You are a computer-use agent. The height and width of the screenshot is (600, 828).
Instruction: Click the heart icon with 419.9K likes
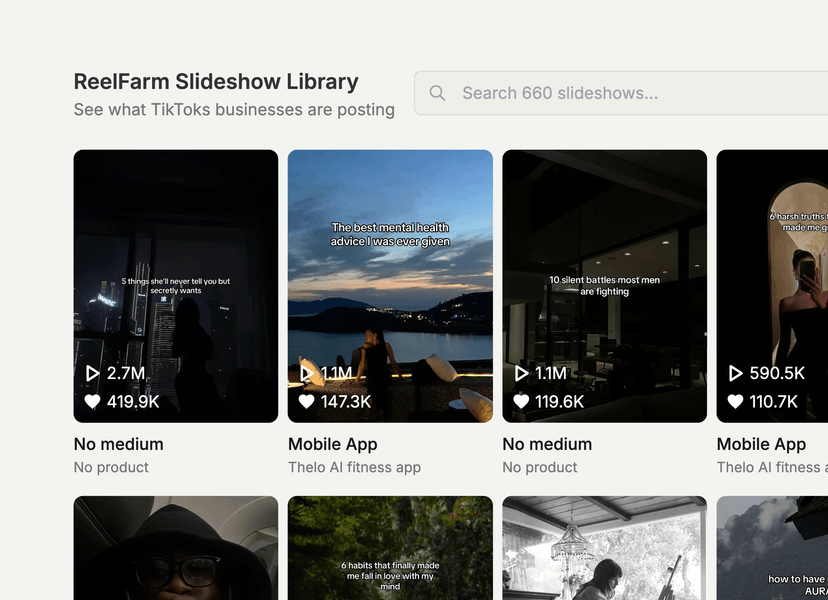[93, 400]
